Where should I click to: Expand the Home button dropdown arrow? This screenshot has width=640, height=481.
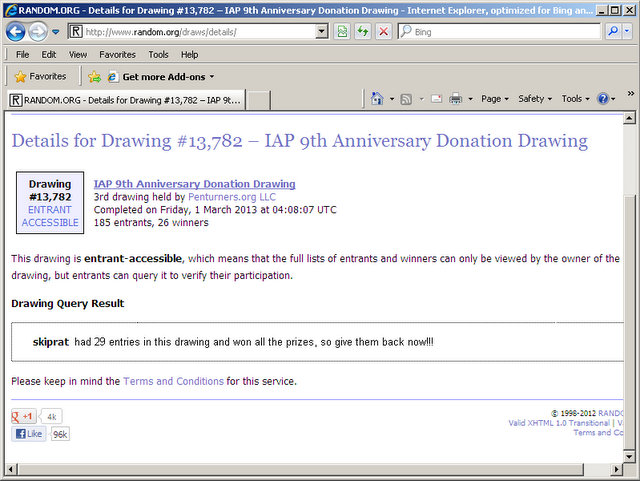click(x=392, y=99)
